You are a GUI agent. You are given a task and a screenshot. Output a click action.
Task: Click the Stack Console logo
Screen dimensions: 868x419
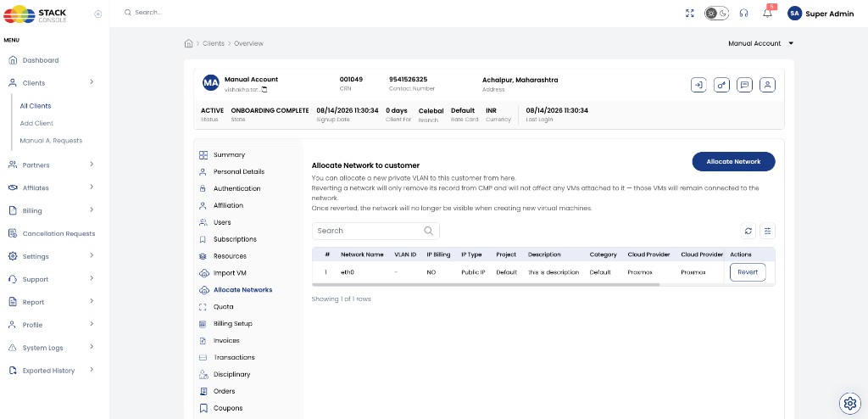click(35, 14)
